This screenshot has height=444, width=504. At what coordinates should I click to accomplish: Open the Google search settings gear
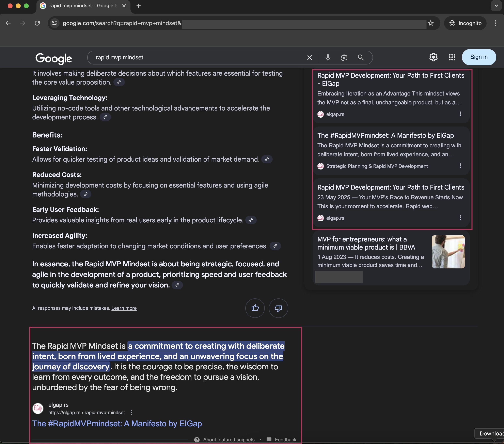(433, 57)
